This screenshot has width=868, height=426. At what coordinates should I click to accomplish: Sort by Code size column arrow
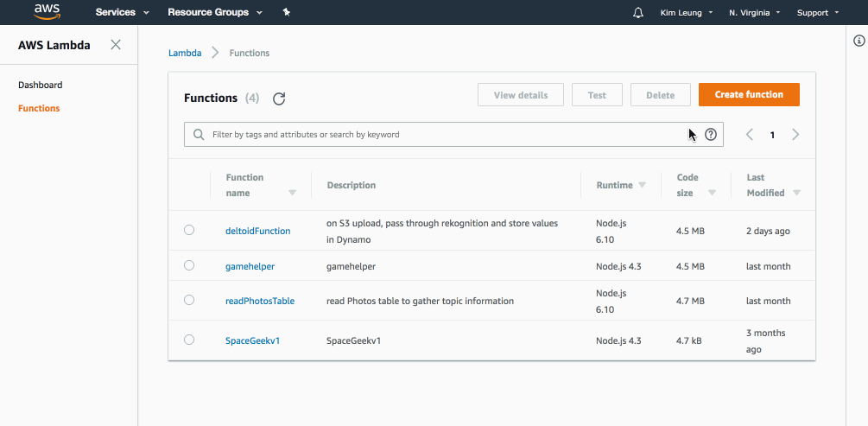click(x=712, y=193)
